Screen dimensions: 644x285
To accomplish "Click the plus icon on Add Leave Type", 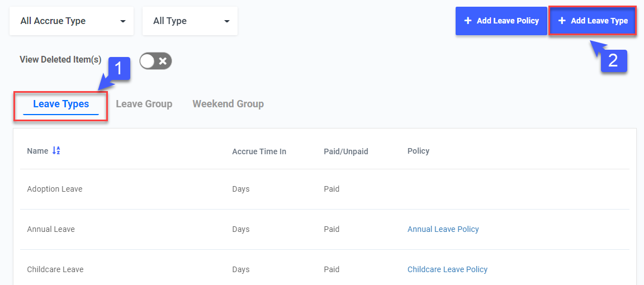I will tap(562, 21).
